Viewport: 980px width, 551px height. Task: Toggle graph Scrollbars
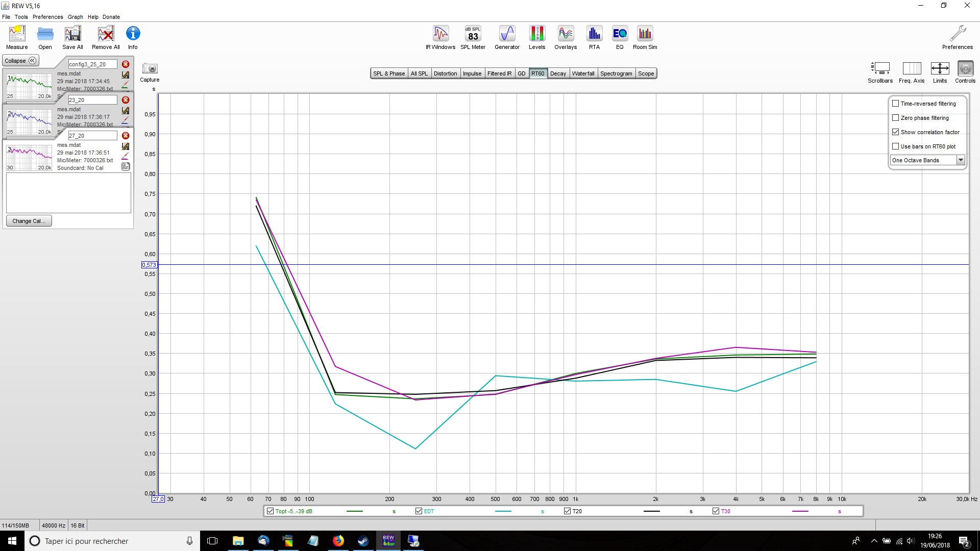(880, 72)
